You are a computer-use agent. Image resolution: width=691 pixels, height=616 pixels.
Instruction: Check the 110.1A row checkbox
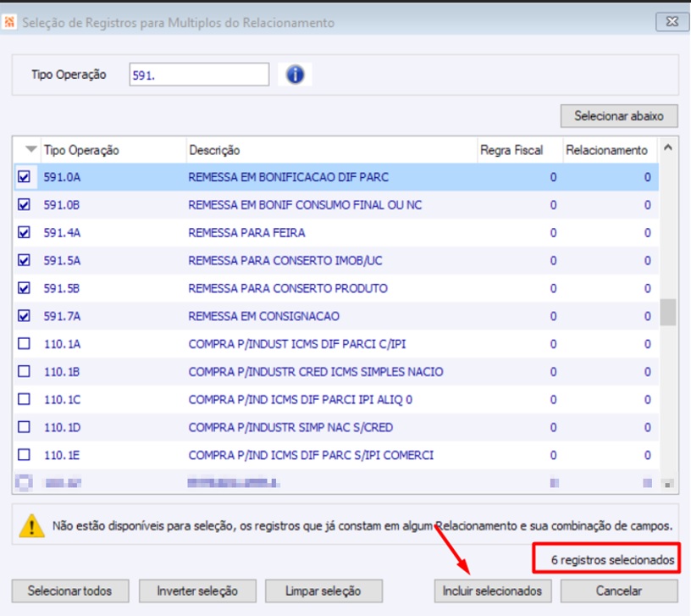pyautogui.click(x=24, y=343)
